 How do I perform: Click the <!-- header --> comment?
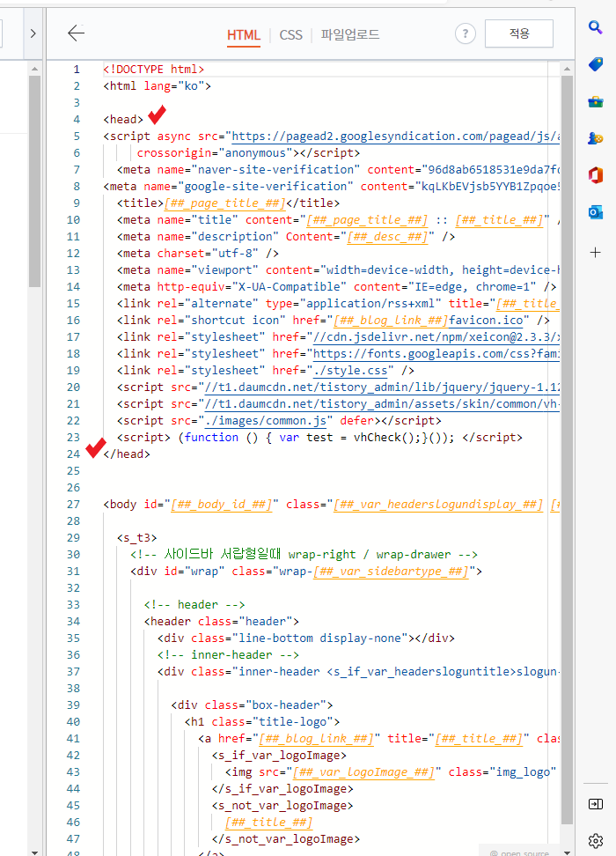tap(194, 605)
